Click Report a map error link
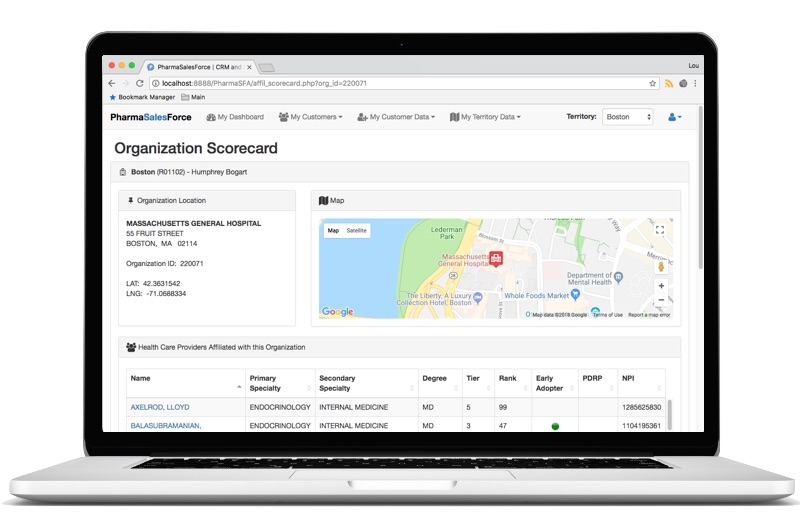The image size is (800, 523). tap(649, 315)
